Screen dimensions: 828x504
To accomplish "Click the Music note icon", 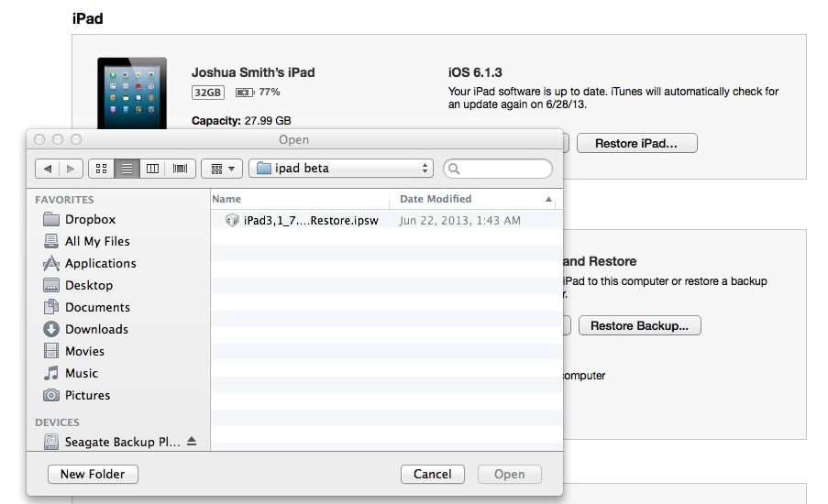I will [51, 373].
